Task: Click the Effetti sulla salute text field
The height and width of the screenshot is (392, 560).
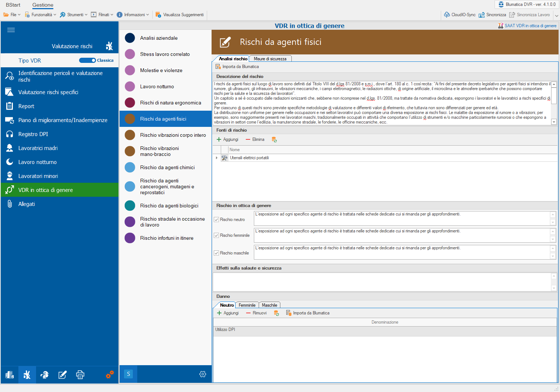Action: pos(382,282)
